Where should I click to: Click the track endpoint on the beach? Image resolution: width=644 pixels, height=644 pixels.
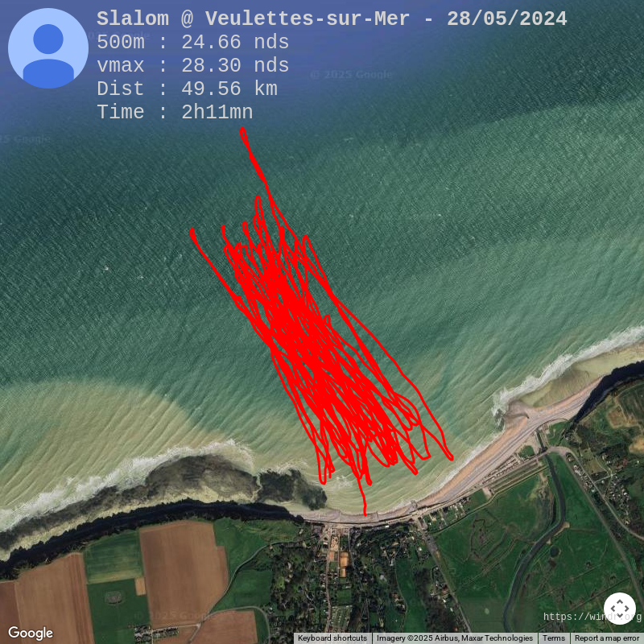pos(365,514)
